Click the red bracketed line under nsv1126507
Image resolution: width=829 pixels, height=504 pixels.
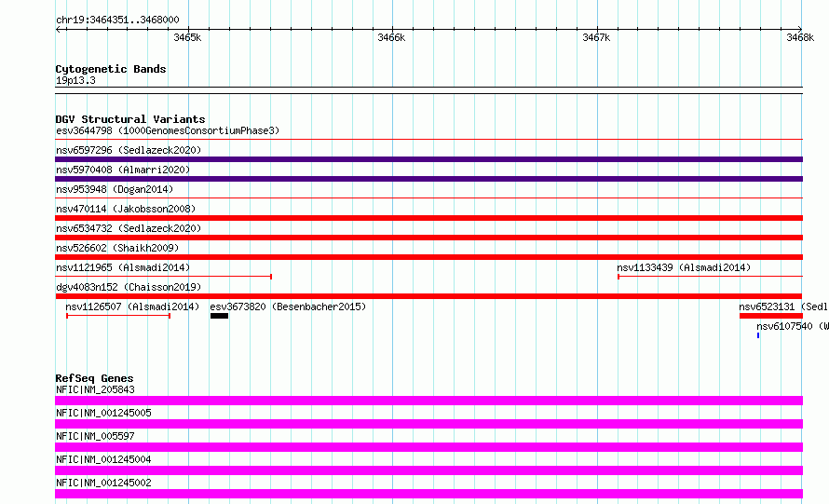pos(118,316)
